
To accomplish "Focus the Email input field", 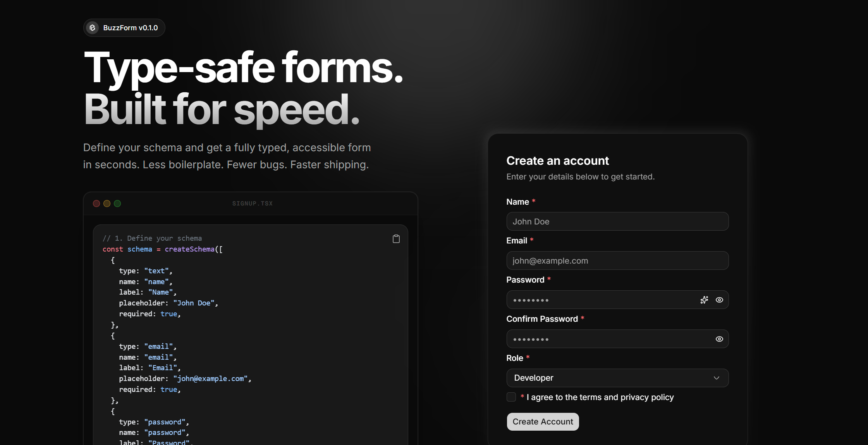I will click(x=617, y=260).
